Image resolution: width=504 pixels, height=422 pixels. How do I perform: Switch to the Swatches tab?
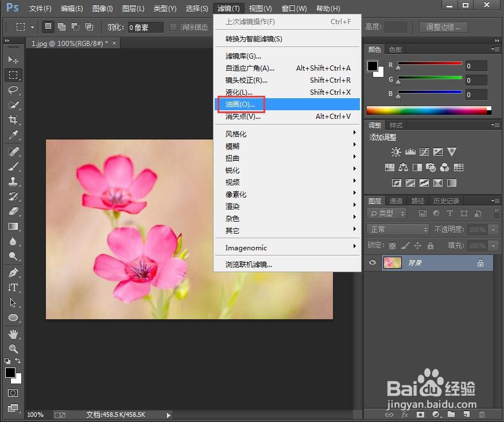click(396, 49)
